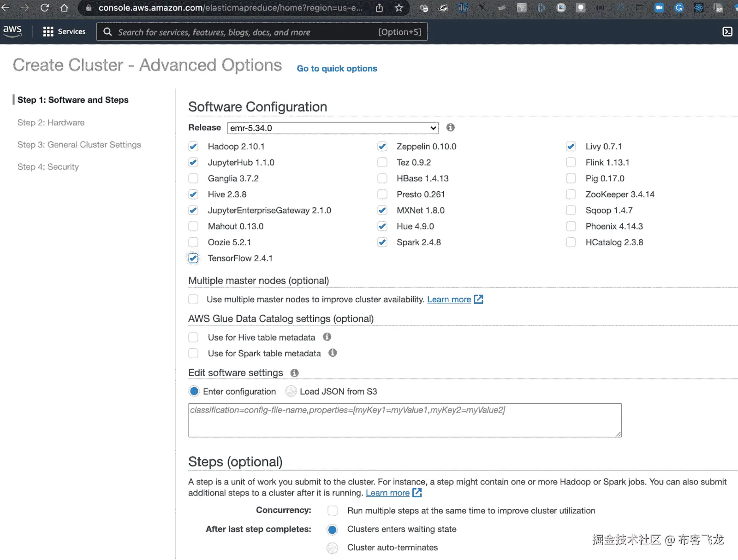Uncheck the Spark 2.4.8 application
The height and width of the screenshot is (560, 738).
tap(382, 242)
